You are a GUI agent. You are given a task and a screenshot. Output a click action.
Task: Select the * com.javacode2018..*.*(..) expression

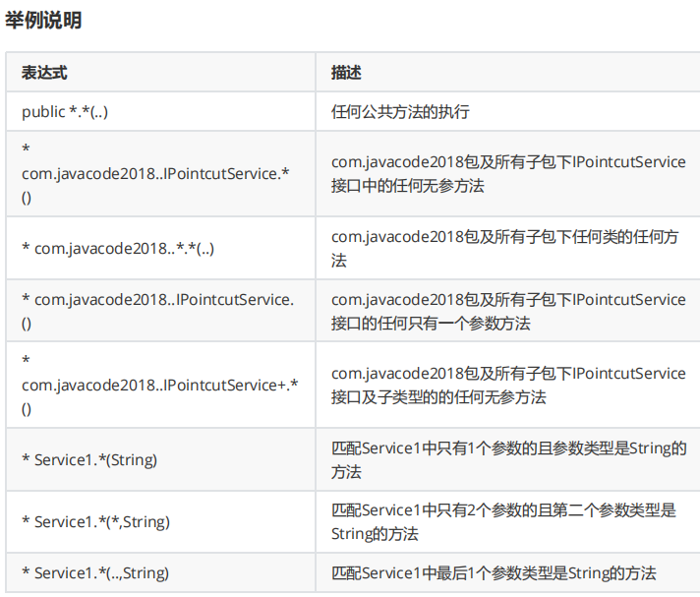[118, 248]
